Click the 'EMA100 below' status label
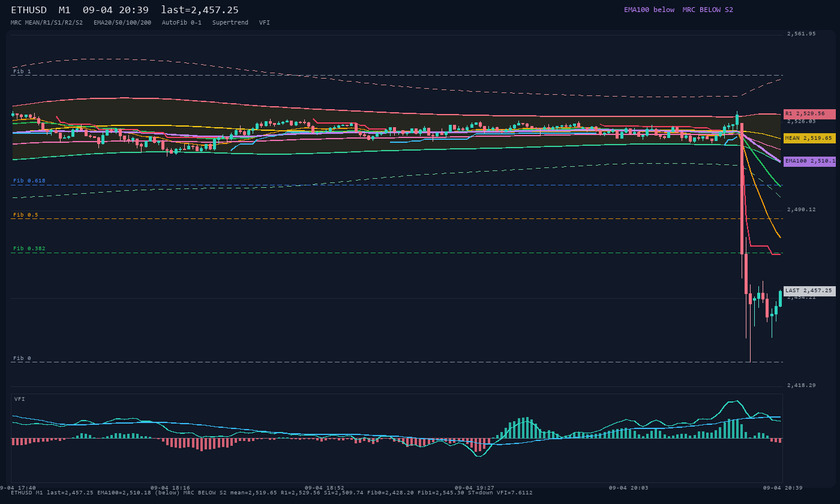The height and width of the screenshot is (504, 840). (649, 10)
